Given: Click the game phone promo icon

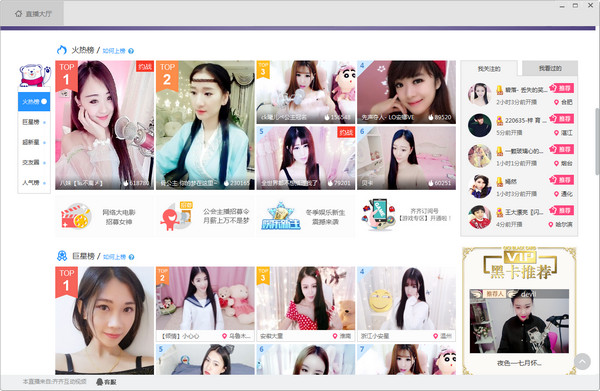Looking at the screenshot, I should tap(379, 215).
